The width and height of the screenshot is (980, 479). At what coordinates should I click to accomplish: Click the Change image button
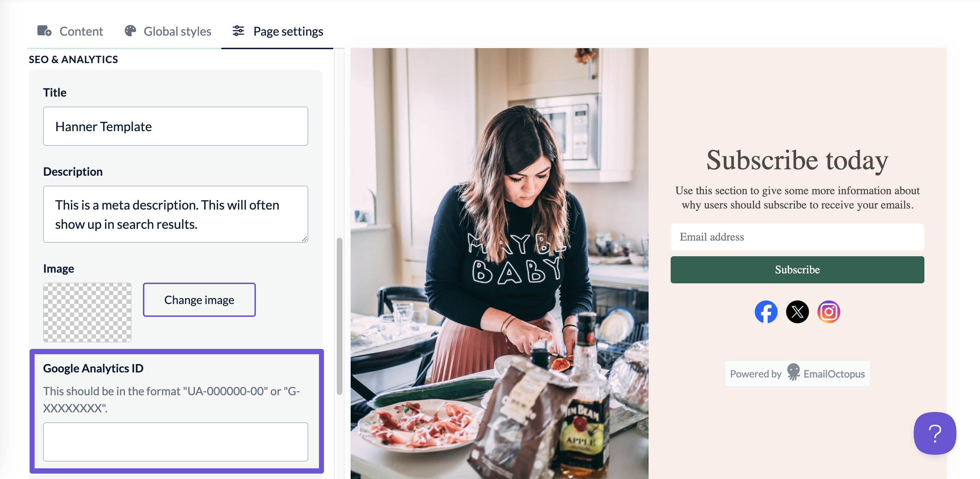coord(199,299)
